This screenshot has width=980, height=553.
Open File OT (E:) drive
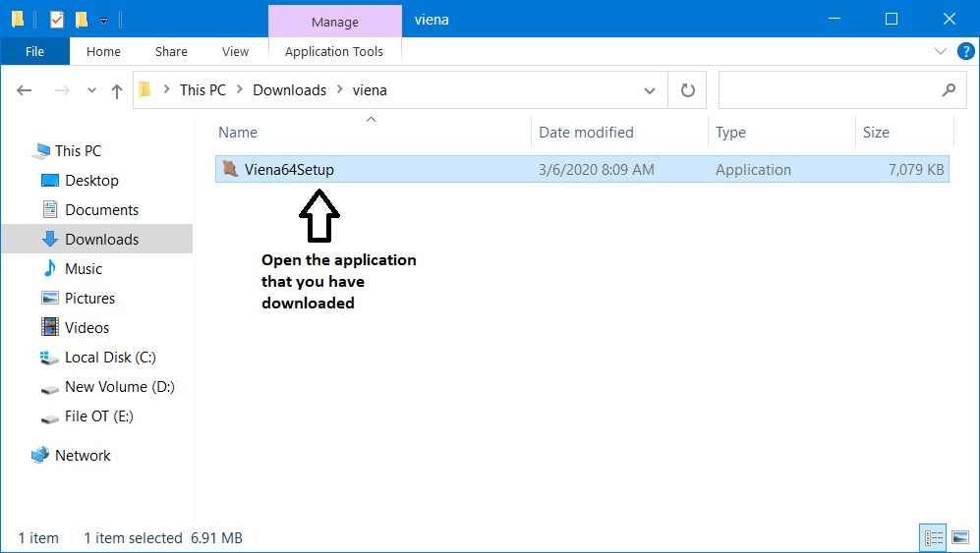click(98, 416)
